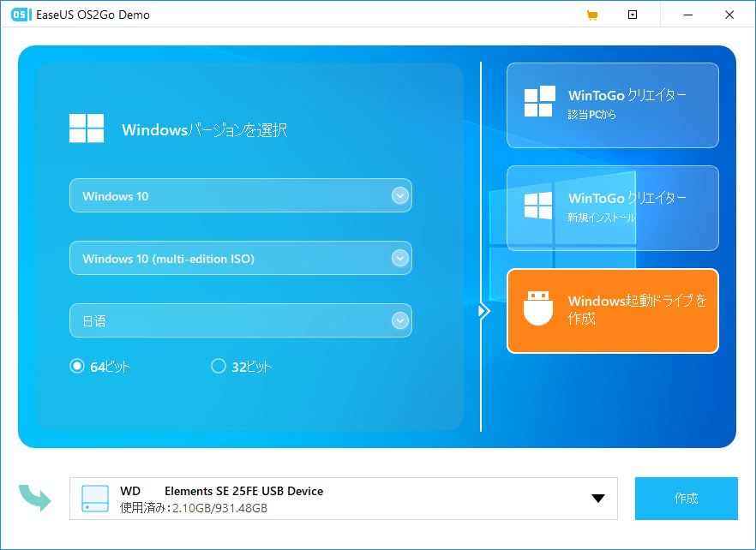Expand the WD Elements USB device list

tap(597, 498)
